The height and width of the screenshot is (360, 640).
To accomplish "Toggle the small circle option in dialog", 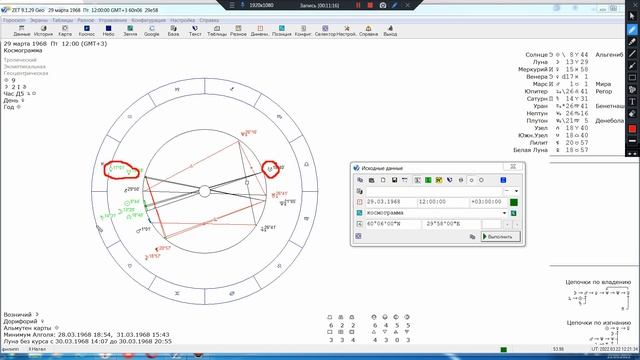I will [471, 180].
